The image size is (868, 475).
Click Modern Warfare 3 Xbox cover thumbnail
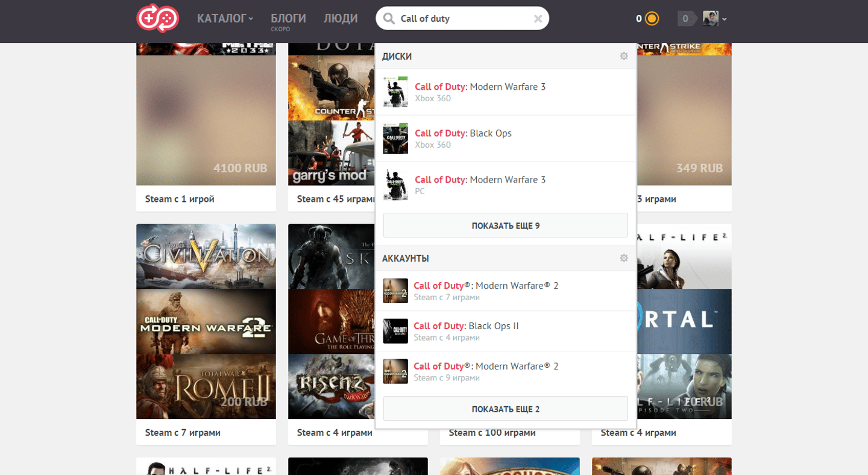click(395, 92)
